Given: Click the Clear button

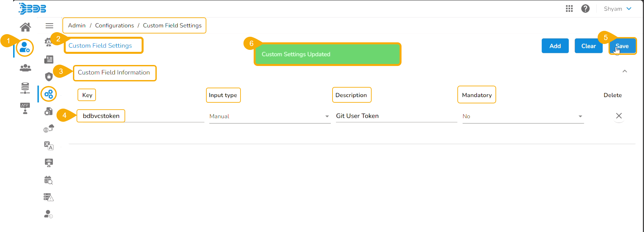Looking at the screenshot, I should tap(588, 46).
